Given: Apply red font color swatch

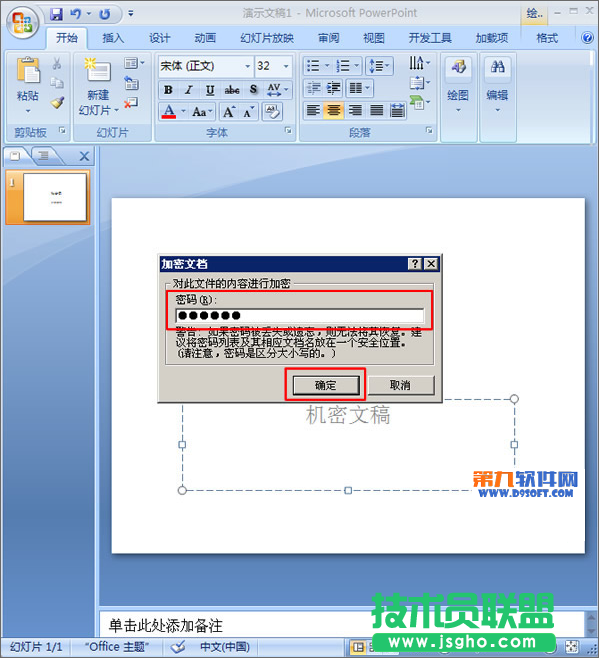Looking at the screenshot, I should [x=169, y=112].
